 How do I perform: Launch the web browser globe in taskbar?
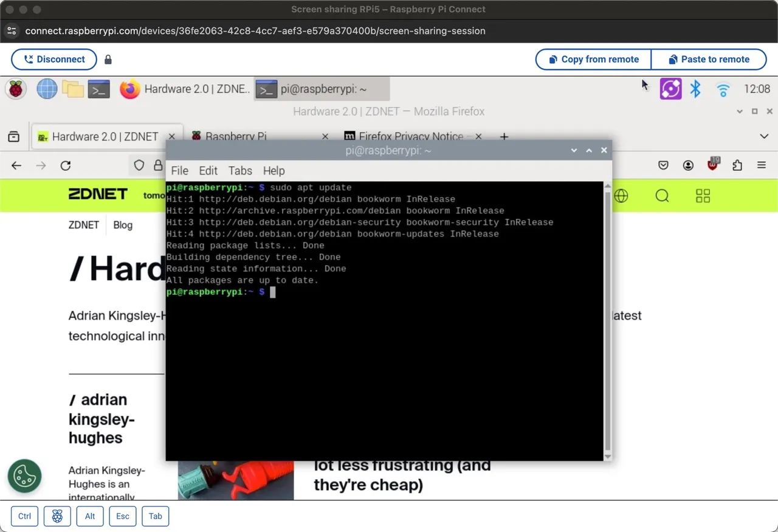tap(47, 89)
